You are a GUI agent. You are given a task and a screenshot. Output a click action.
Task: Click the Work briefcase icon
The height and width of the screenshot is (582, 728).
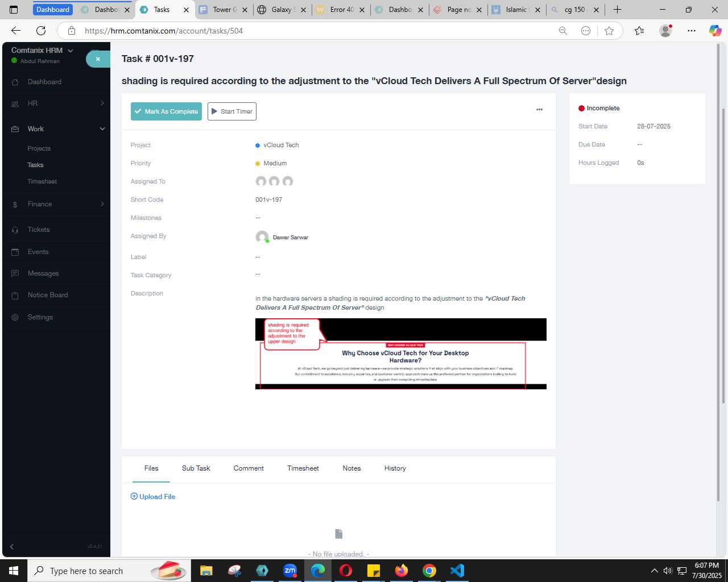(15, 129)
